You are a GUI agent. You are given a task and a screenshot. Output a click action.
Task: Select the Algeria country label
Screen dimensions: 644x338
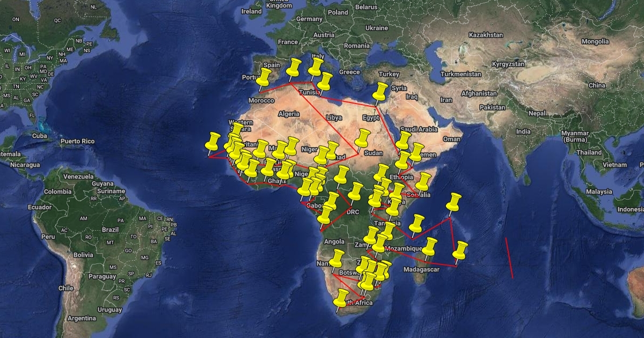click(x=288, y=114)
